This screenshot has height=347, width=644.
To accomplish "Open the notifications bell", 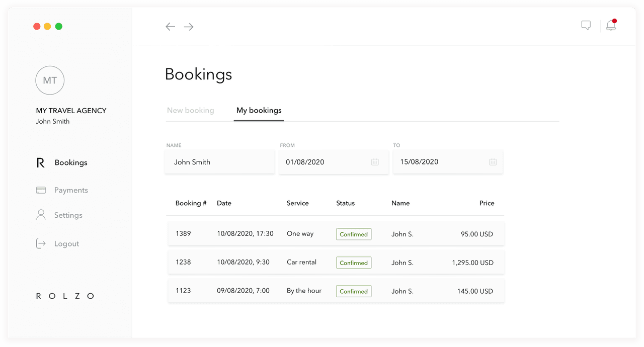I will 611,26.
